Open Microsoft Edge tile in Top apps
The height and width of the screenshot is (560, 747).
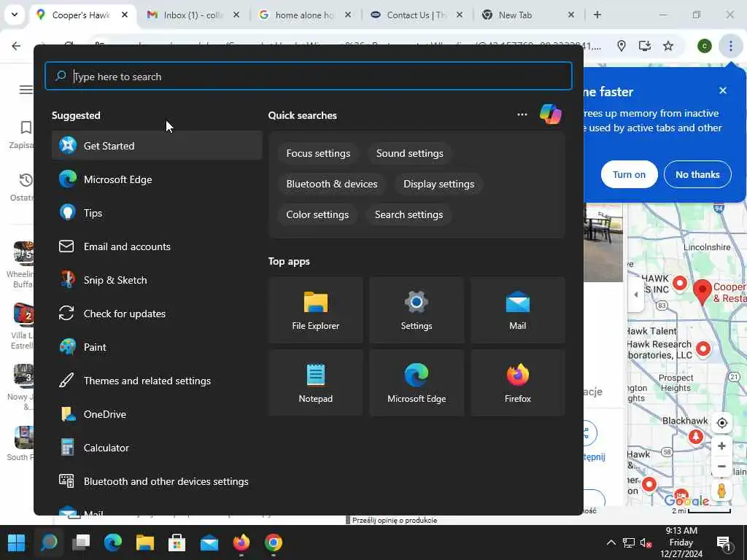417,383
